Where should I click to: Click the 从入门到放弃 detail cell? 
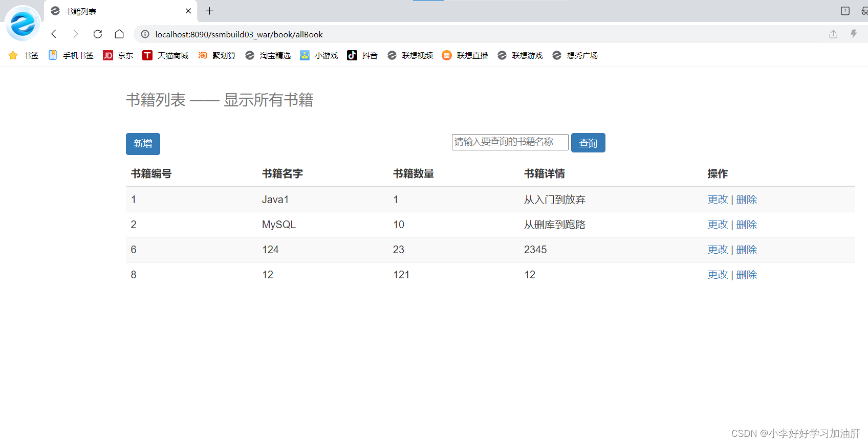coord(554,200)
